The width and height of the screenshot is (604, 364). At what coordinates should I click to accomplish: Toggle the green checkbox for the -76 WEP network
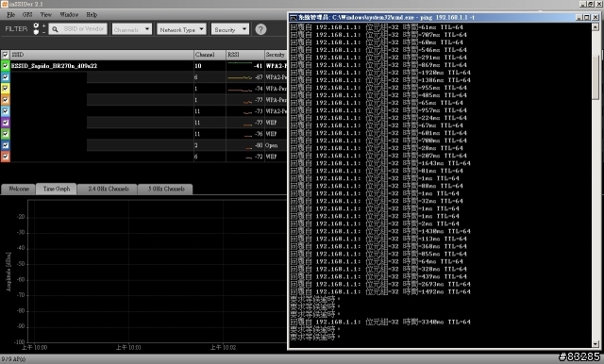[6, 134]
